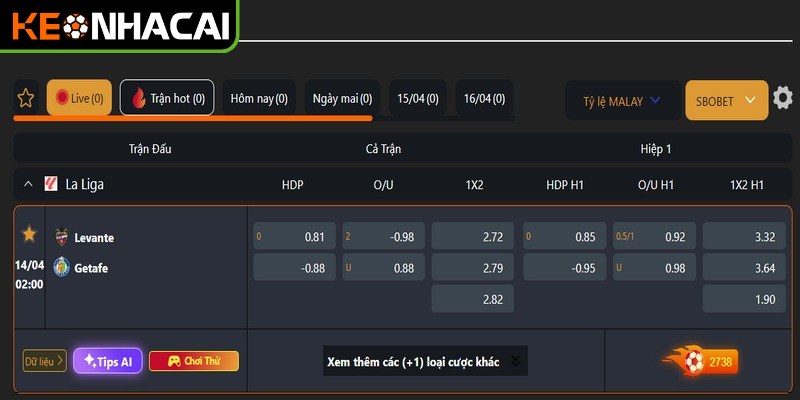Viewport: 800px width, 400px height.
Task: Select the 15/04 (0) date tab
Action: tap(417, 98)
